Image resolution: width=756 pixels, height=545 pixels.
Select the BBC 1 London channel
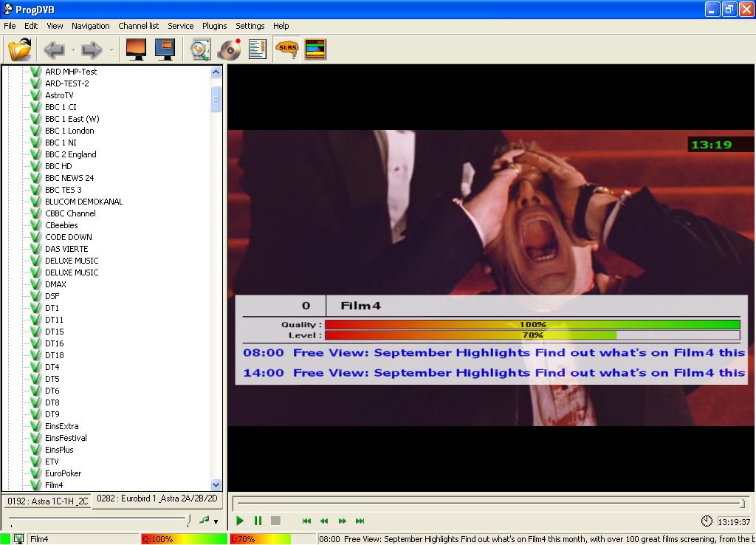69,131
